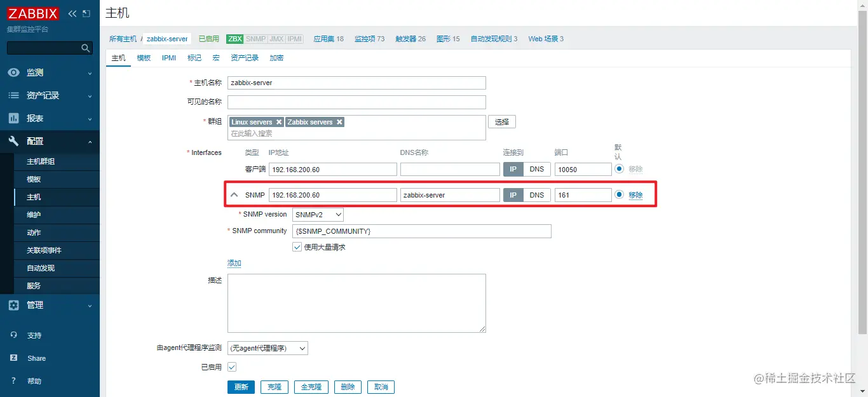Remove the Linux servers group tag
868x397 pixels.
click(278, 122)
